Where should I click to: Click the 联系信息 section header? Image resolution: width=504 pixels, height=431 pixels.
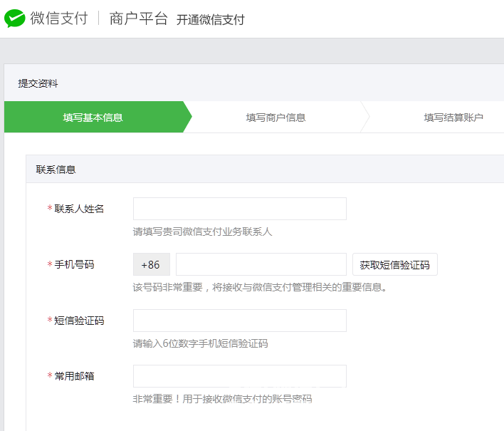click(x=56, y=170)
